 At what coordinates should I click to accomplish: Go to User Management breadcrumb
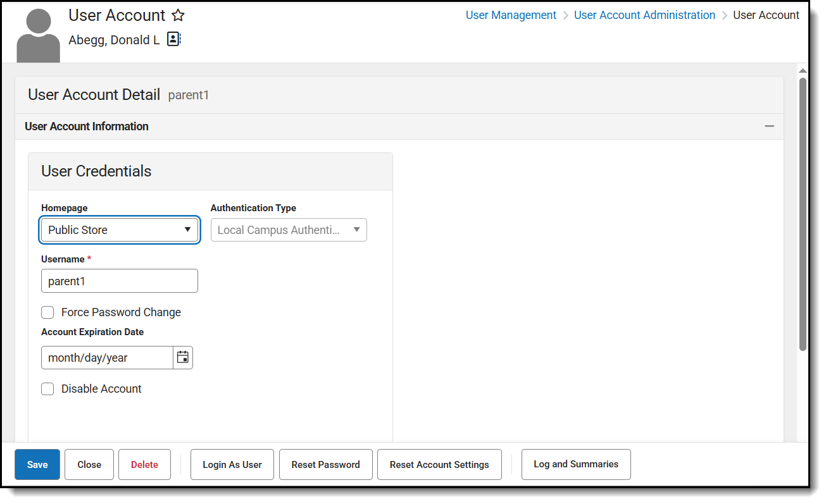tap(511, 15)
